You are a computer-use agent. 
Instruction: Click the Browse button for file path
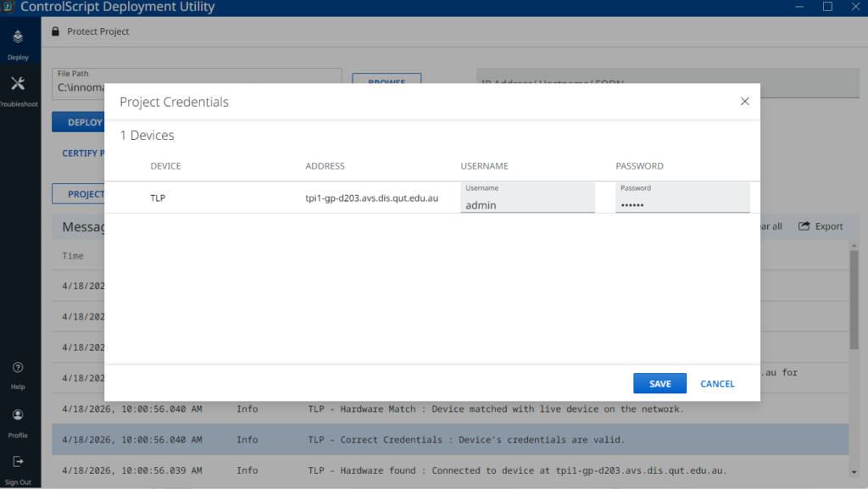pyautogui.click(x=387, y=81)
